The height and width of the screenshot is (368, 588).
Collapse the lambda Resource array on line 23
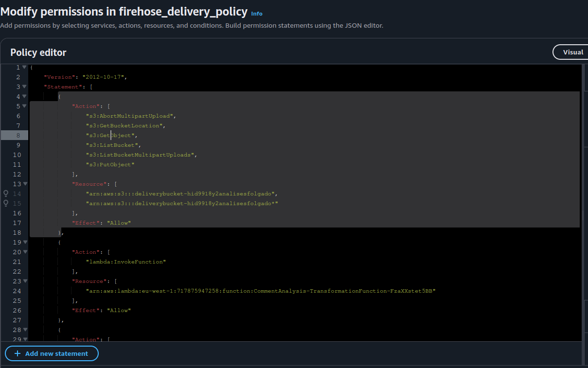click(x=25, y=281)
